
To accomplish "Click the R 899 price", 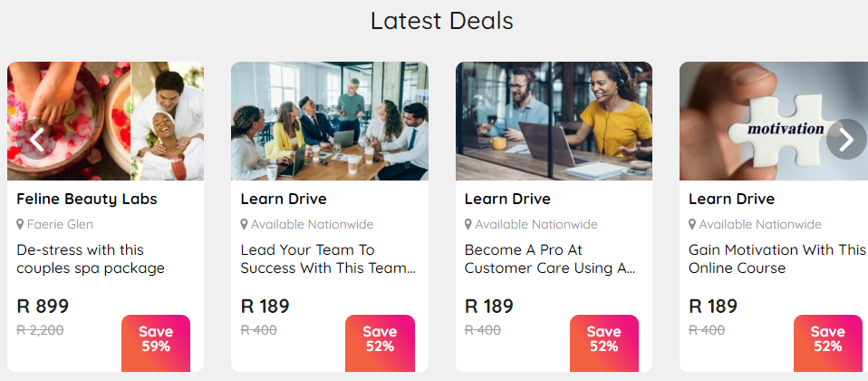I will click(43, 306).
